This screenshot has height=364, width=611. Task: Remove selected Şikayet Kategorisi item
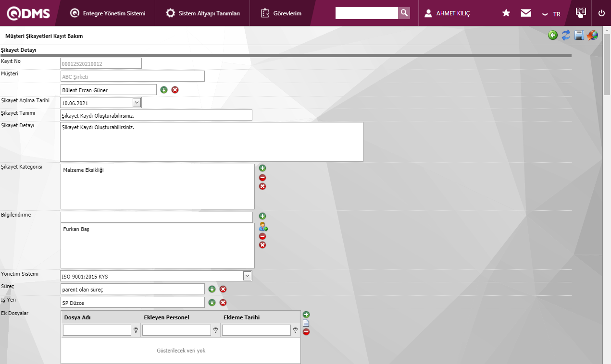coord(262,178)
